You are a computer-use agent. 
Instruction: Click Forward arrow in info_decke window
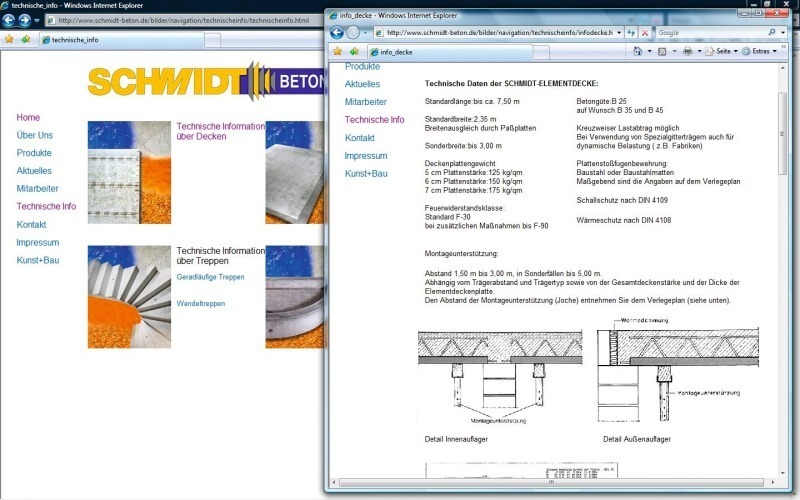[x=353, y=33]
